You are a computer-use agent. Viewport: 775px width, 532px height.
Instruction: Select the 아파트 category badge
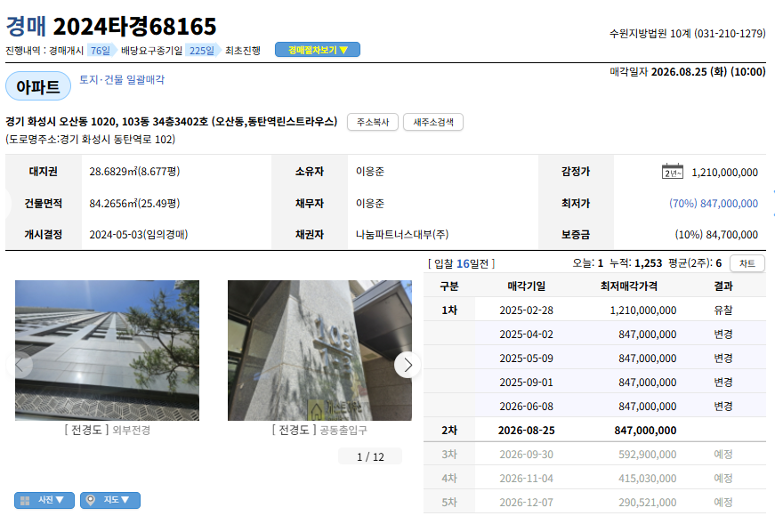38,86
